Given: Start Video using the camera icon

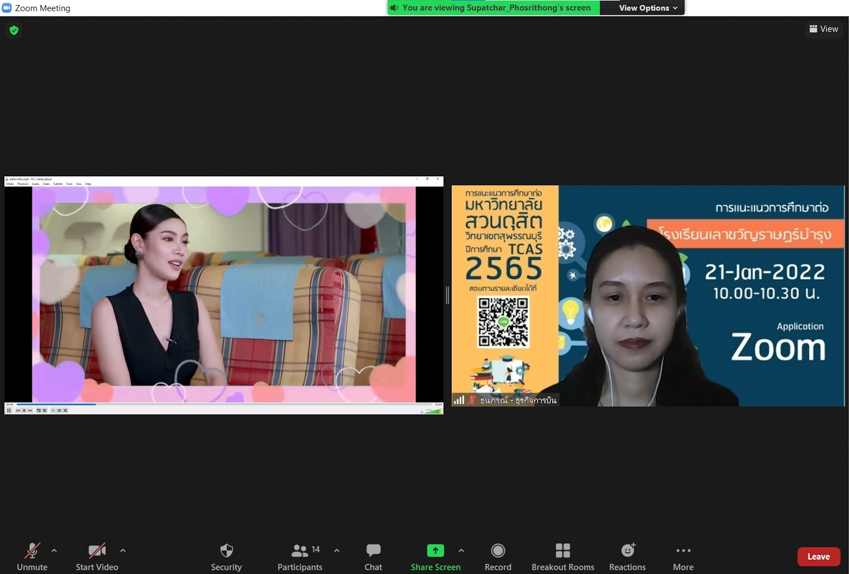Looking at the screenshot, I should coord(97,557).
